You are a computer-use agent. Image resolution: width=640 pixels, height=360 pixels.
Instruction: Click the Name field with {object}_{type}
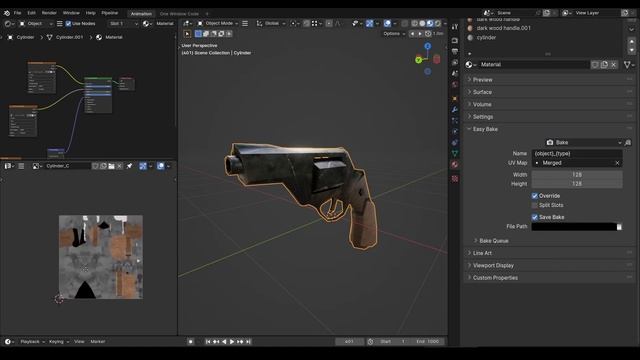(x=577, y=153)
